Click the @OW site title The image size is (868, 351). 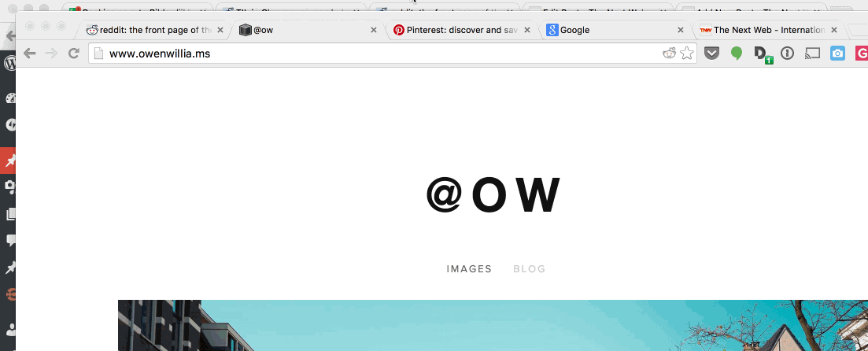(x=493, y=195)
